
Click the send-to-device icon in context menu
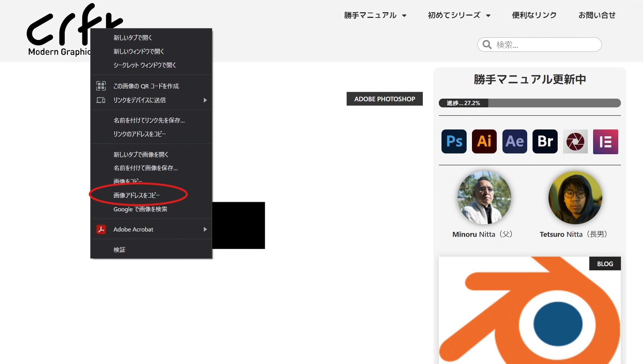point(101,100)
